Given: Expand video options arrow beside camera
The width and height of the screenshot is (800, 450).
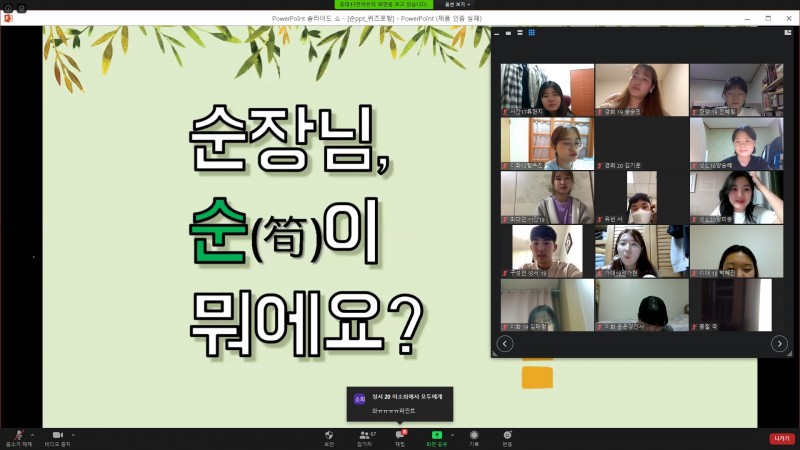Looking at the screenshot, I should pos(75,435).
